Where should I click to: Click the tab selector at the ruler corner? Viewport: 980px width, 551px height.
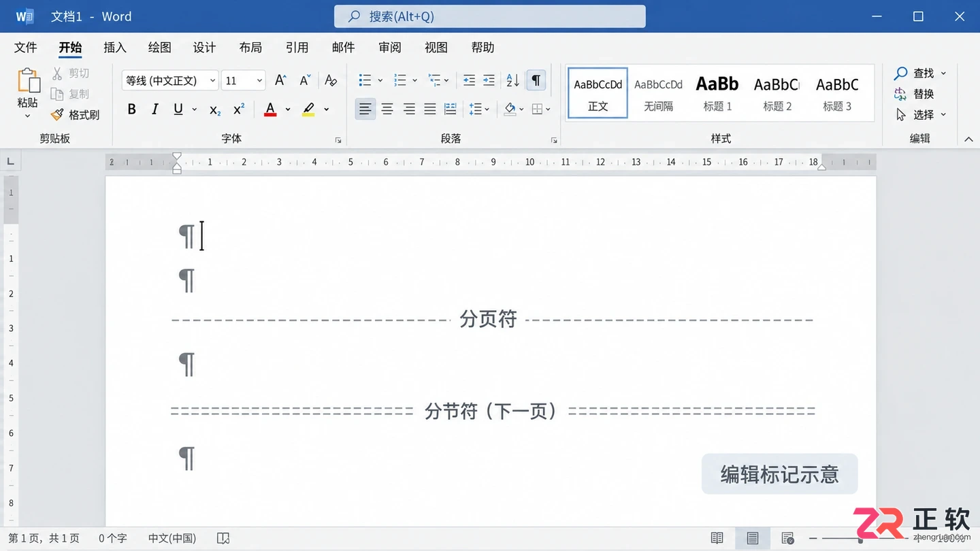click(10, 161)
